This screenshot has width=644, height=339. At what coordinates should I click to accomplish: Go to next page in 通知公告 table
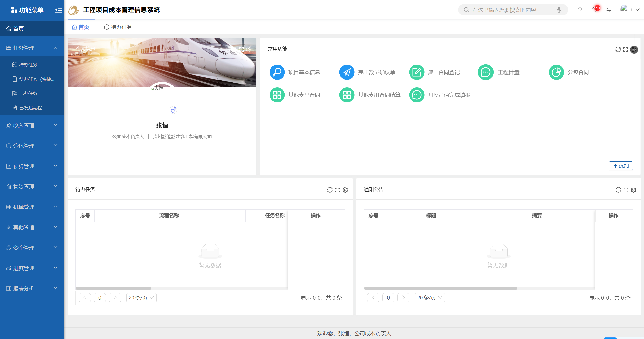tap(403, 297)
